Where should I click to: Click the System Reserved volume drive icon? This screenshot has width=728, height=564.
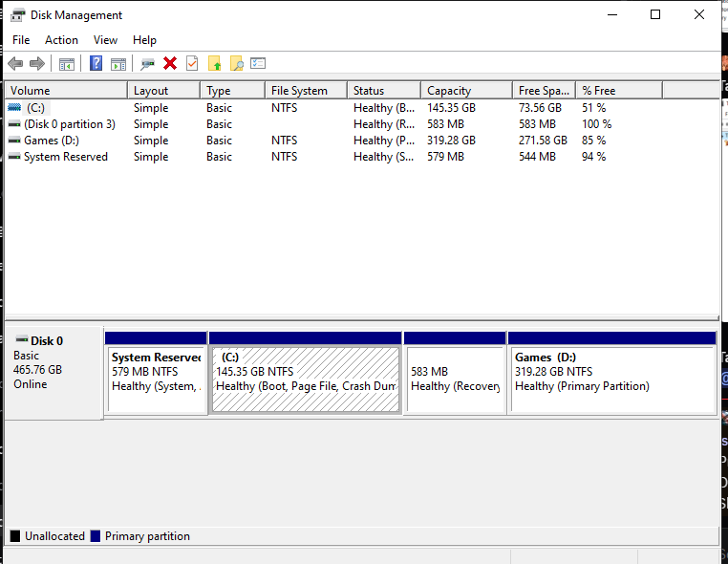[x=14, y=157]
